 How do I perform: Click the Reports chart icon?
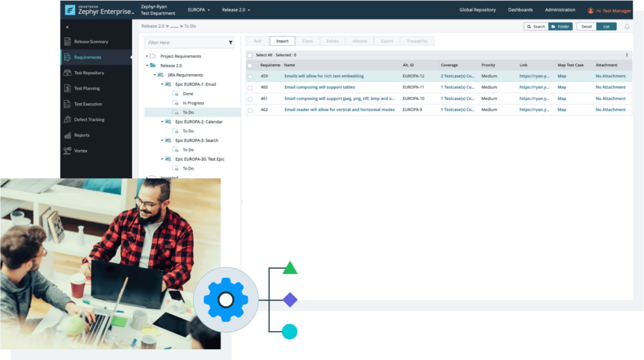67,135
